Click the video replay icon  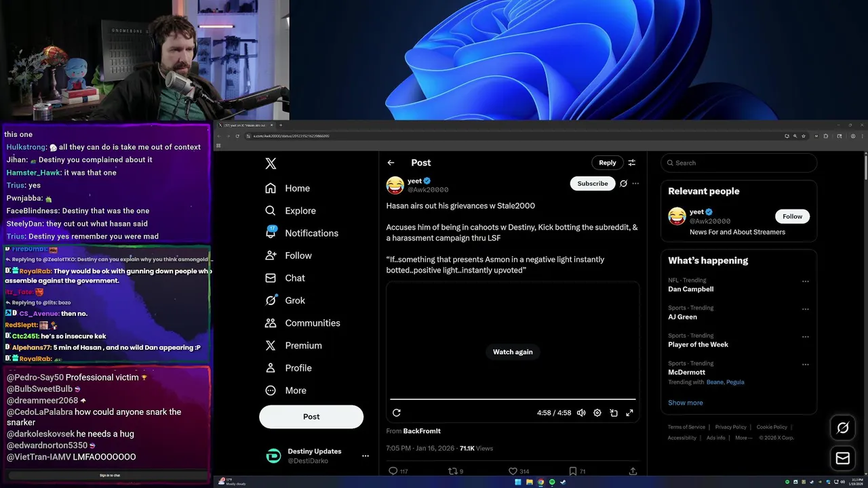pyautogui.click(x=397, y=413)
